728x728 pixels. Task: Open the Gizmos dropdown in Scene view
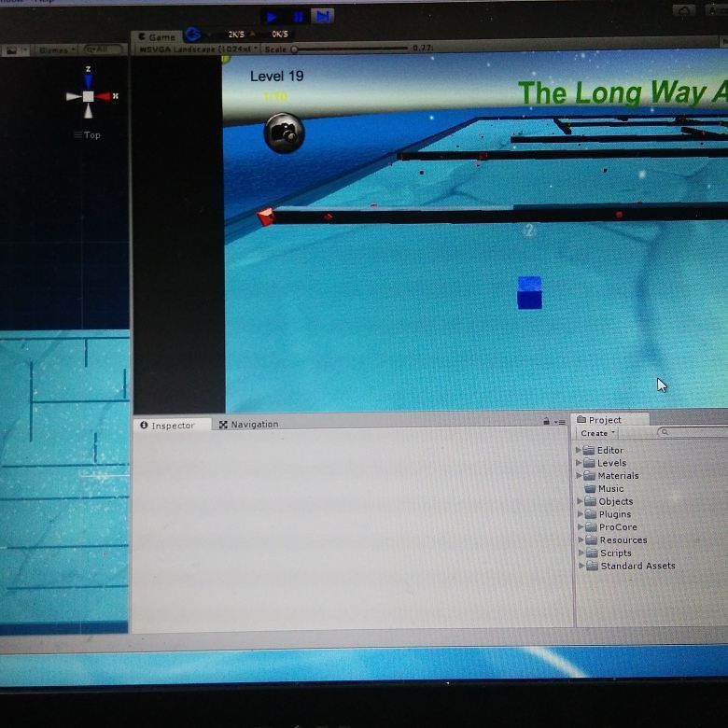pos(57,49)
